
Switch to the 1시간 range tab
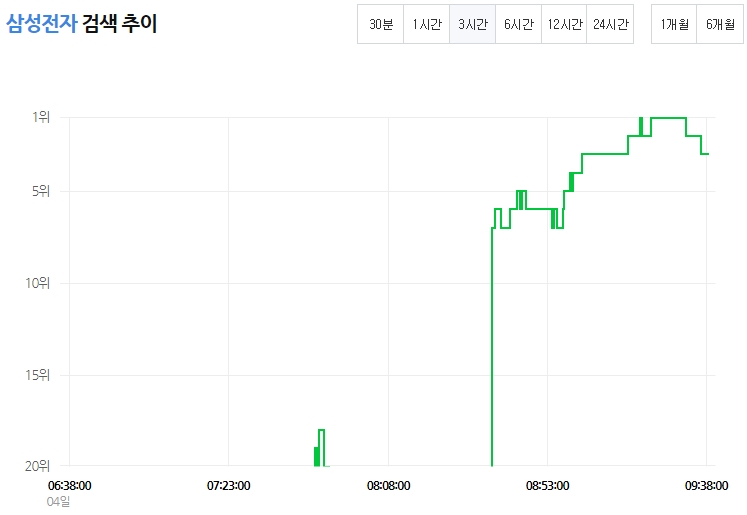(x=426, y=24)
